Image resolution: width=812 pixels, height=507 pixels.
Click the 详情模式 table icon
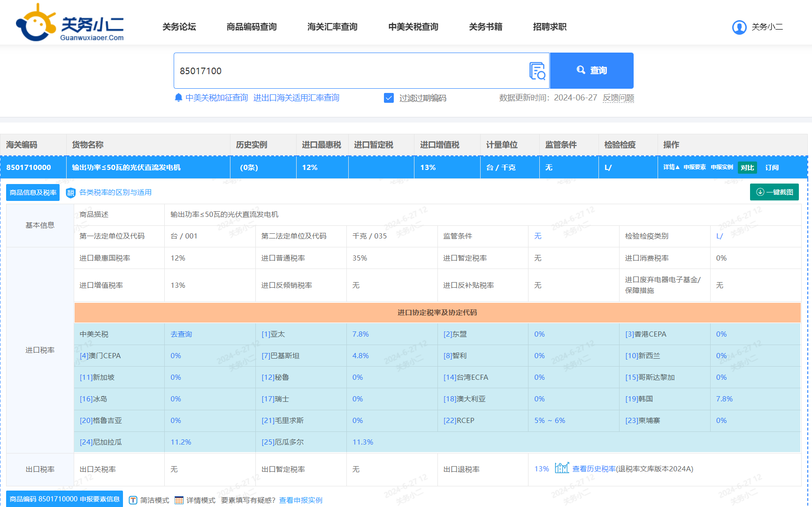179,500
